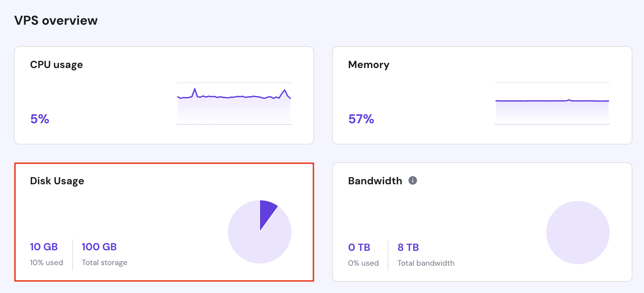Click the Total bandwidth label
Image resolution: width=644 pixels, height=293 pixels.
(x=426, y=263)
